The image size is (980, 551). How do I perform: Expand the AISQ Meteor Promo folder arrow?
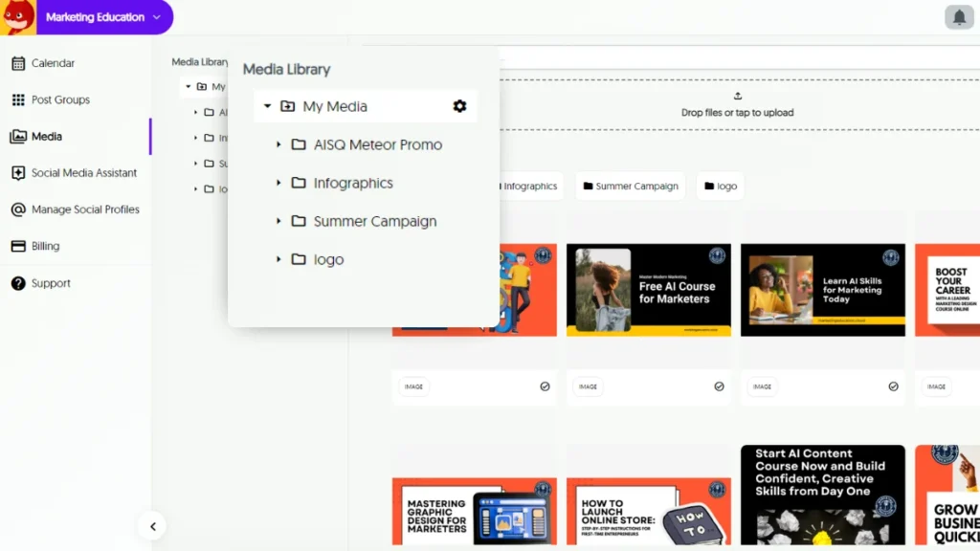click(x=278, y=144)
